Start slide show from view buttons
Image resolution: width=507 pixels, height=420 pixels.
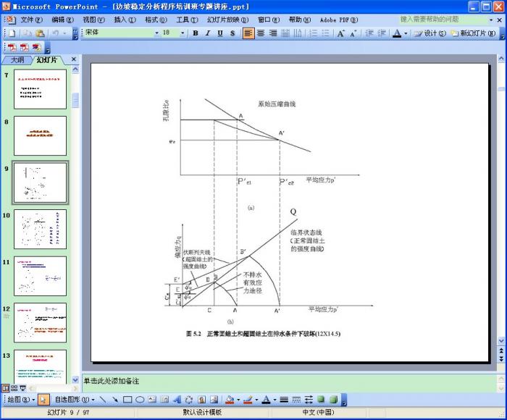point(22,388)
